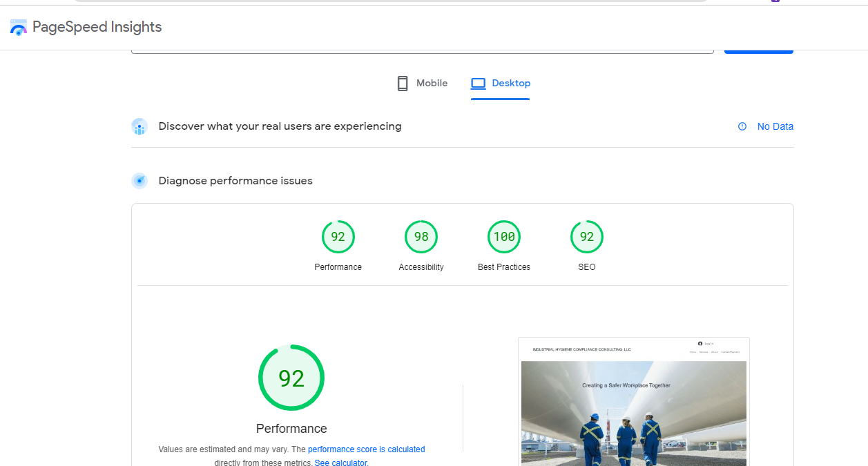
Task: Click the desktop monitor icon
Action: click(478, 83)
